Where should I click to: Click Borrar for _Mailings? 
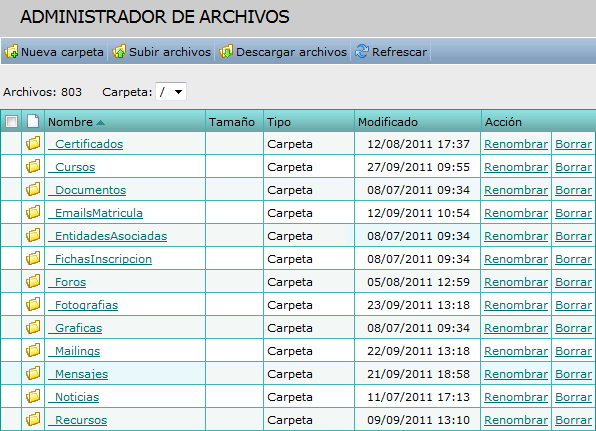coord(573,351)
